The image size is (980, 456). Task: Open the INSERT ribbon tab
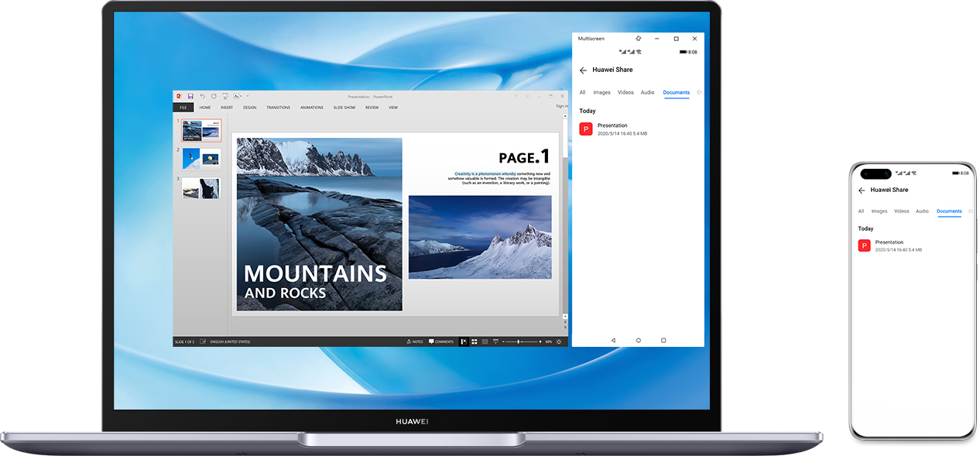(227, 108)
